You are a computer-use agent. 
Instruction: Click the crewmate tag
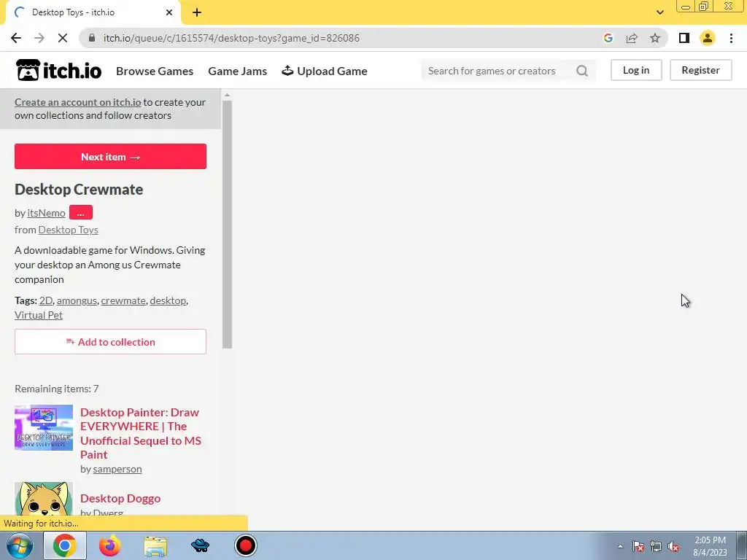pyautogui.click(x=123, y=300)
